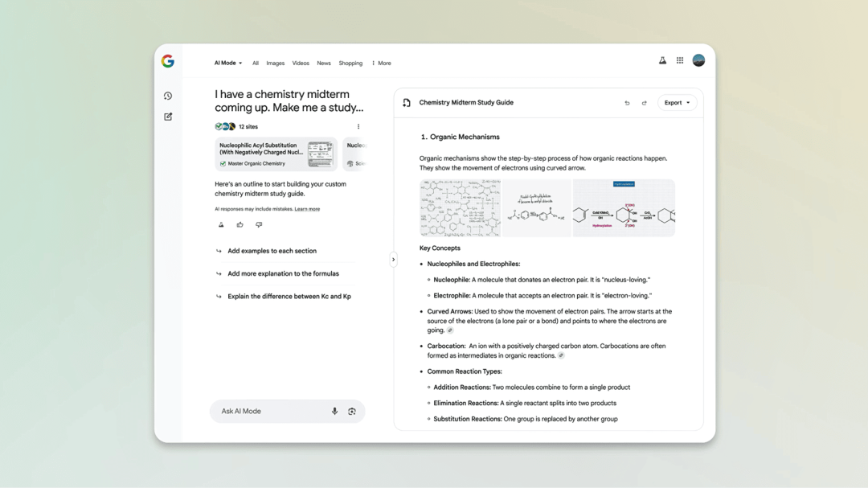Open the Nucleophilic Acyl Substitution source card

276,154
